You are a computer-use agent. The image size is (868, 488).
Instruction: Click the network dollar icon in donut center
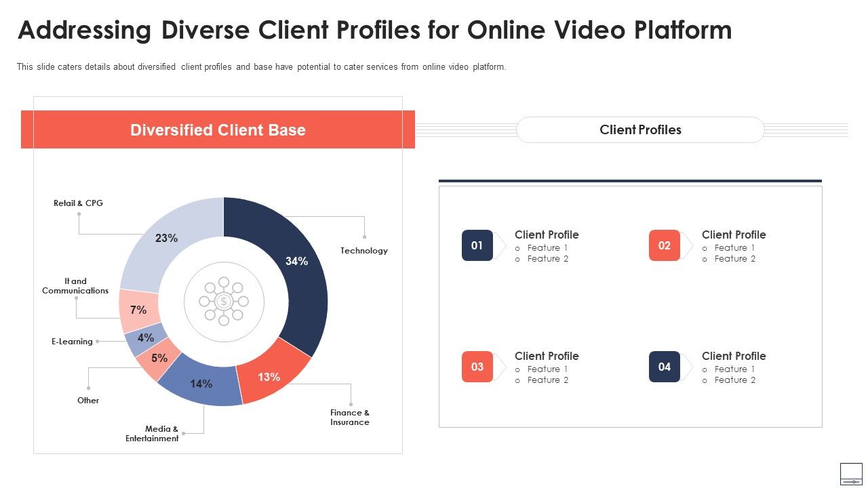(x=224, y=302)
